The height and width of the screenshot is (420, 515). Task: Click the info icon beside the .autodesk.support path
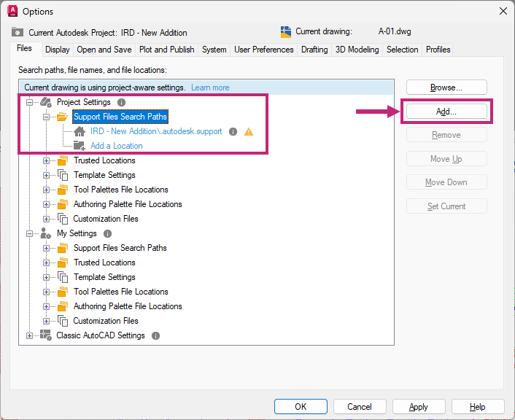point(233,132)
